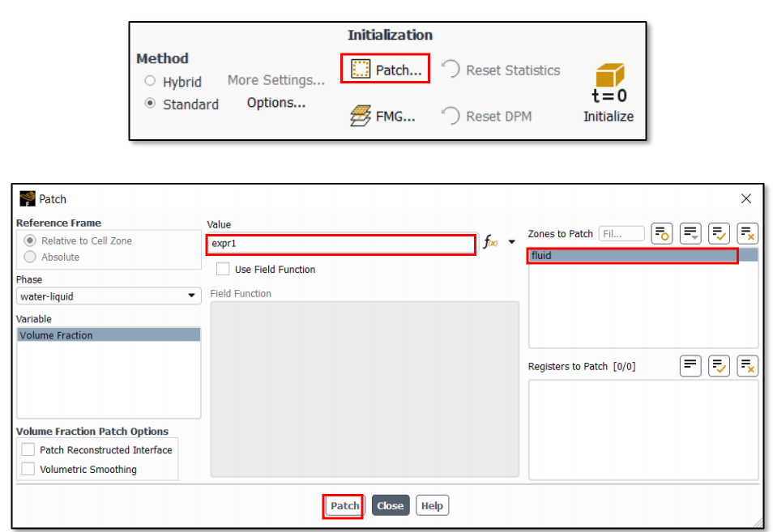Select Volume Fraction in Variable list

pos(109,335)
